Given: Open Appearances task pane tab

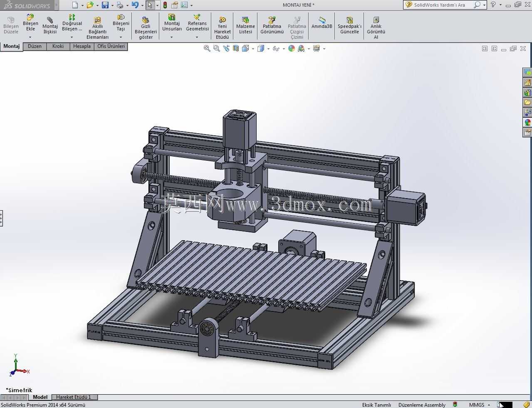Looking at the screenshot, I should coord(527,122).
